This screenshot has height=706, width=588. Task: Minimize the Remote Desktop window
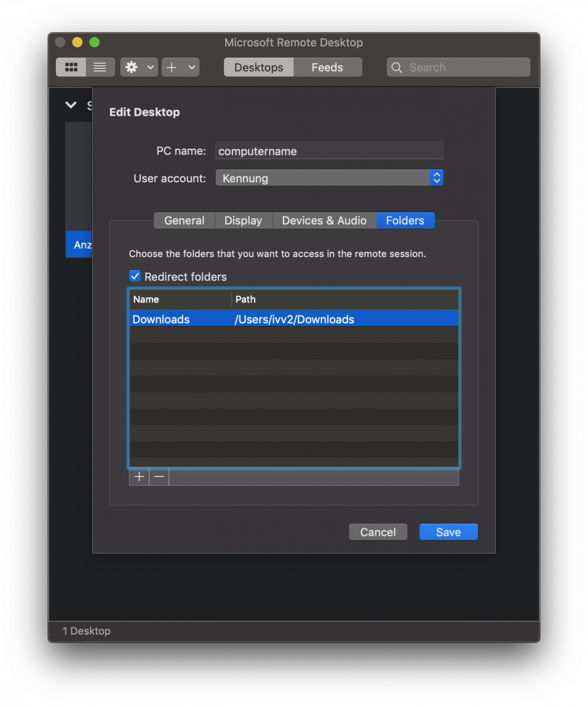(x=77, y=42)
